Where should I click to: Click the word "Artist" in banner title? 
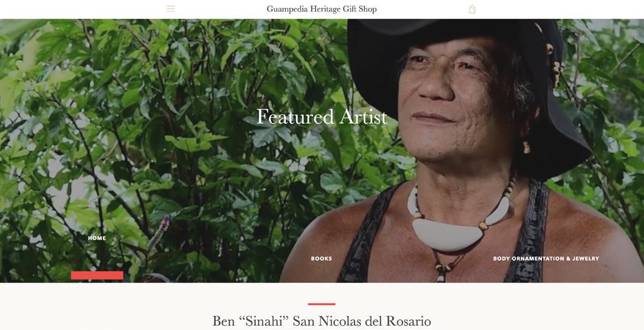point(363,117)
